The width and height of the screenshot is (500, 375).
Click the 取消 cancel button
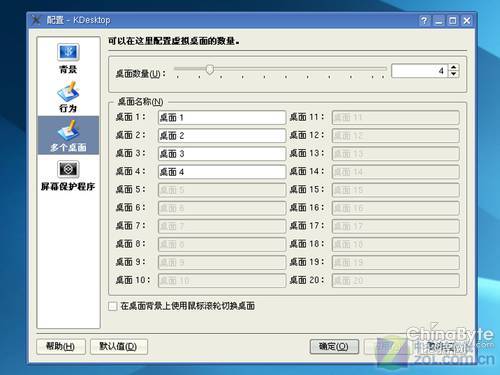441,347
